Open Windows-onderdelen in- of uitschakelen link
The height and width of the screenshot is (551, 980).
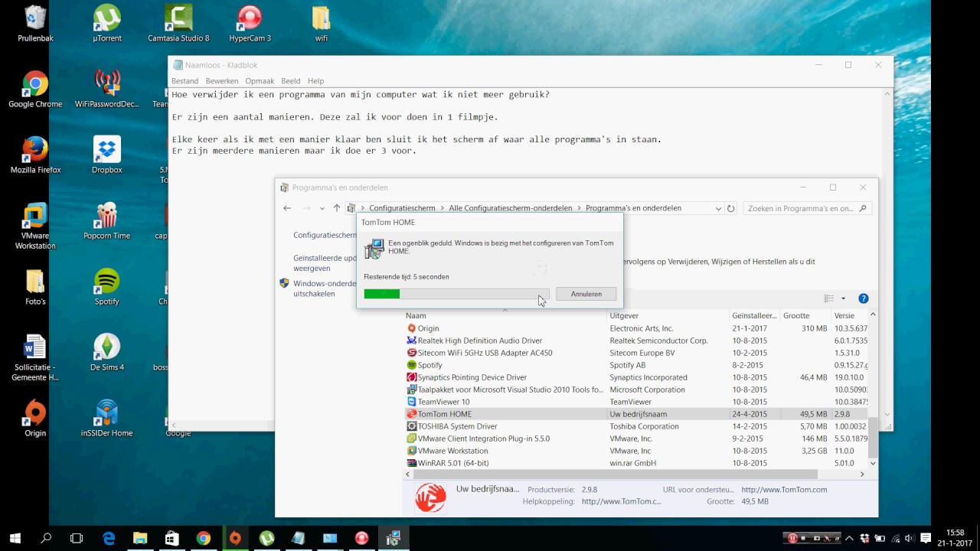pos(326,289)
